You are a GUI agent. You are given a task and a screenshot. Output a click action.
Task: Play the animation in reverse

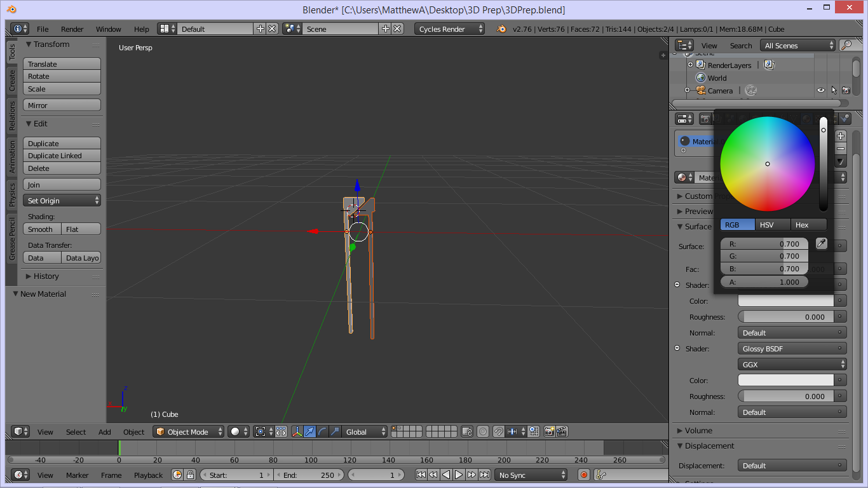446,475
